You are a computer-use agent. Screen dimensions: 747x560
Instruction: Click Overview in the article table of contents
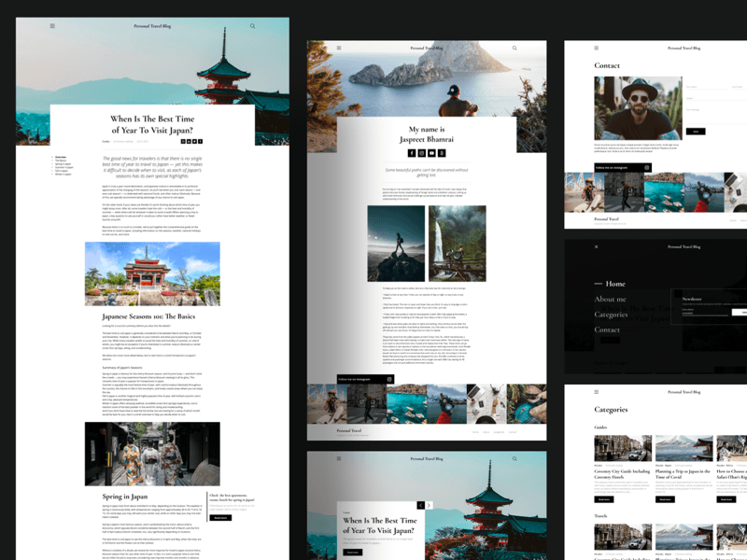click(x=61, y=157)
